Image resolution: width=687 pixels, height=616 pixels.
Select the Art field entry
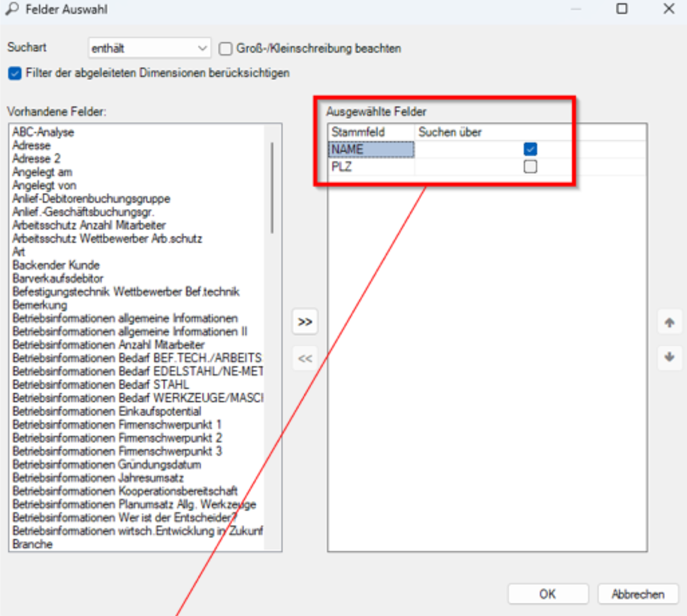click(x=19, y=252)
